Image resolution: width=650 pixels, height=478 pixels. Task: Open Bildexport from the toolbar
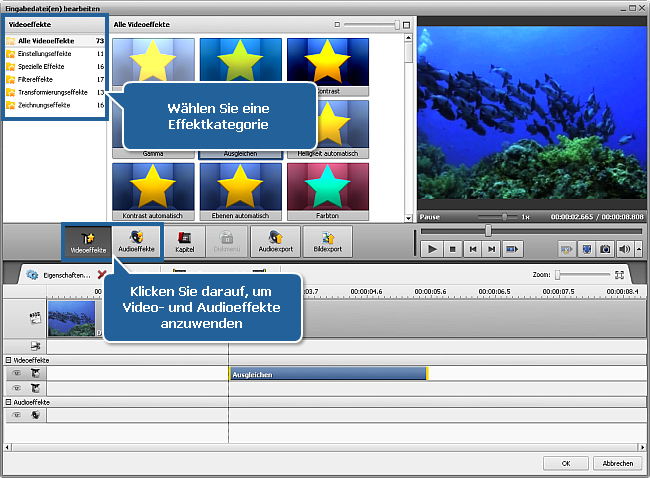pyautogui.click(x=327, y=243)
